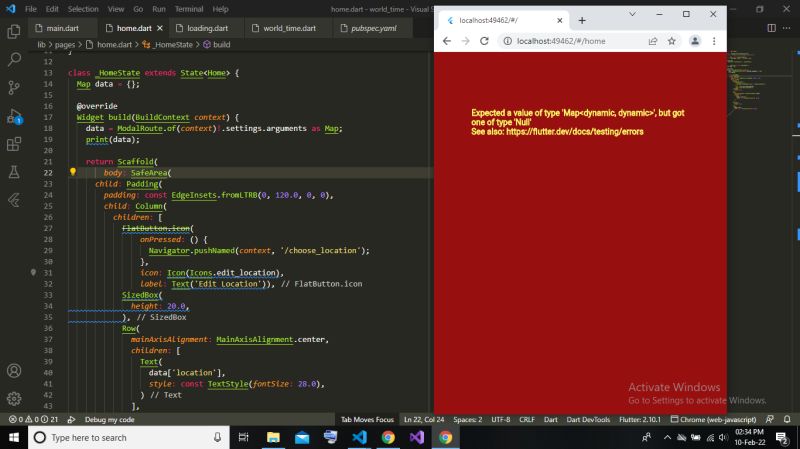
Task: Open the Go menu
Action: tap(138, 9)
